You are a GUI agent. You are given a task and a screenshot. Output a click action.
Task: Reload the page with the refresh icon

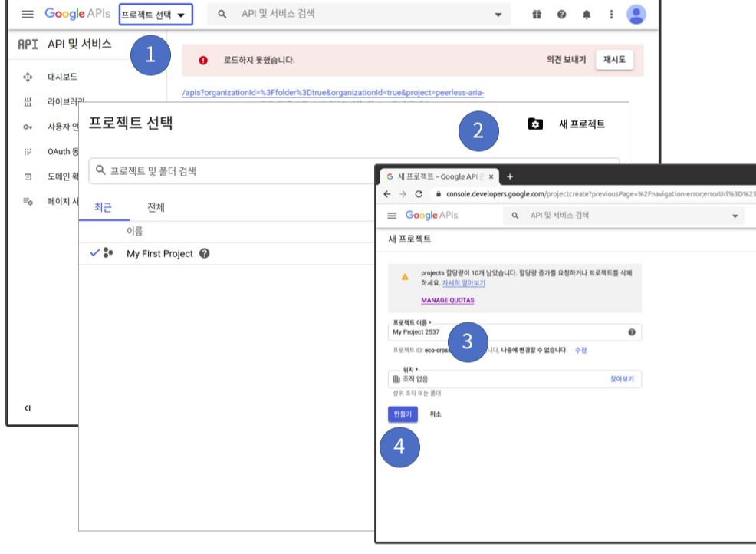pos(419,194)
